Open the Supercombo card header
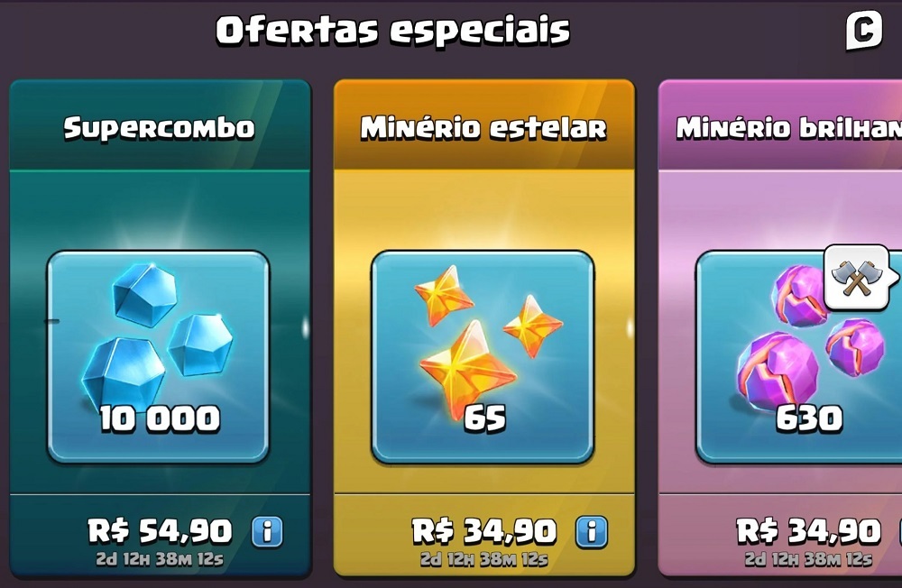 [160, 127]
